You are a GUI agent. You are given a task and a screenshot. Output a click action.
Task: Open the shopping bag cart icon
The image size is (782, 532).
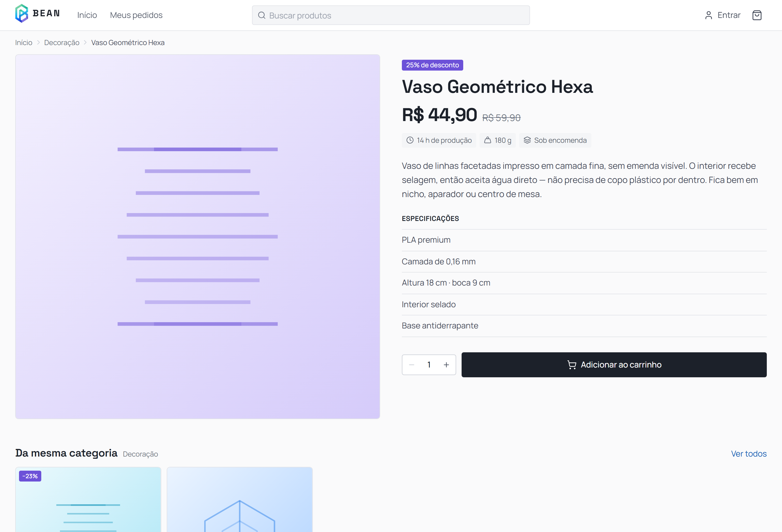[x=757, y=15]
